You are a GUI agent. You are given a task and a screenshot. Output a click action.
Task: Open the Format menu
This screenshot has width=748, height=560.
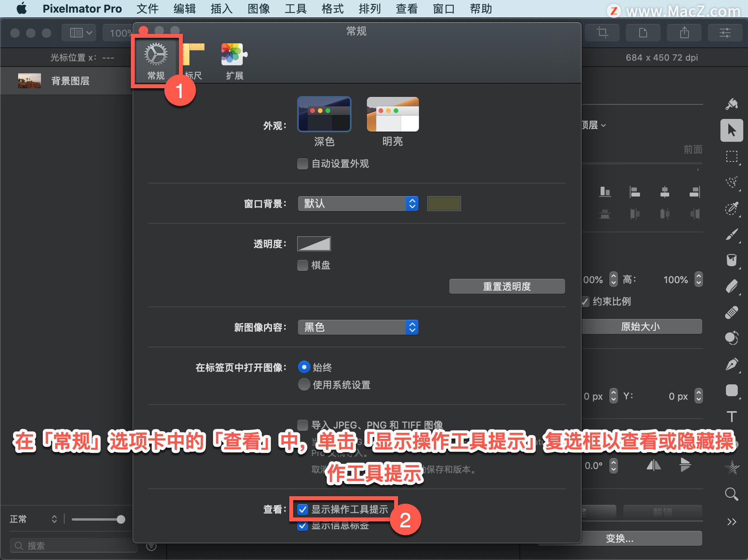(x=333, y=9)
